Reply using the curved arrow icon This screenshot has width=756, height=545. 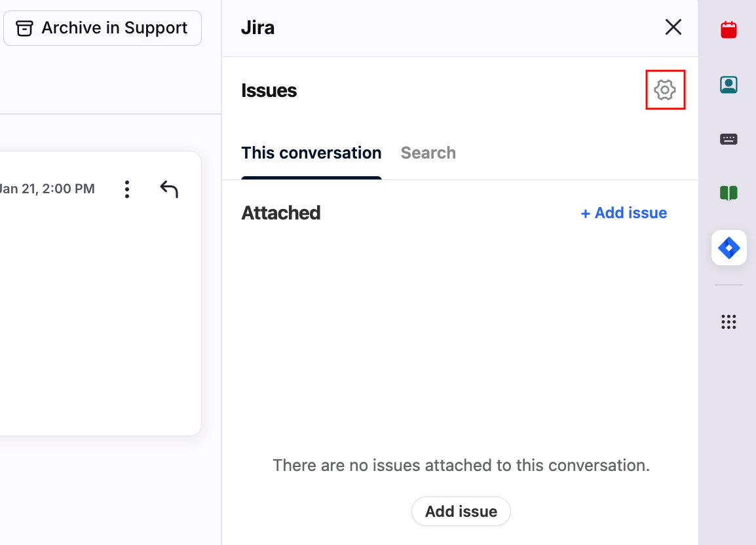pyautogui.click(x=169, y=189)
